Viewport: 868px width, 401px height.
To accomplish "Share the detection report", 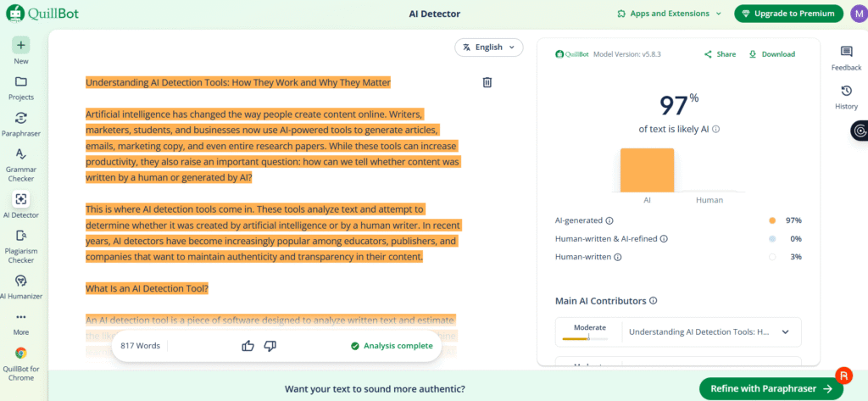I will tap(720, 54).
